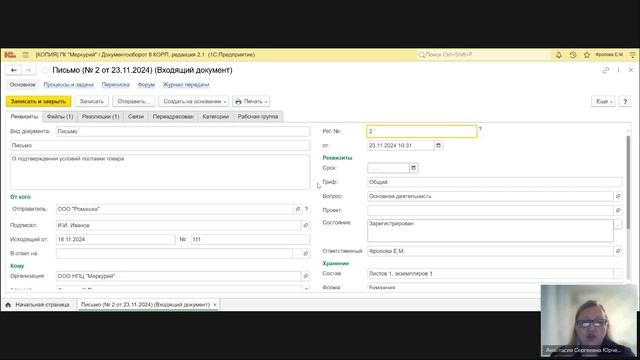640x360 pixels.
Task: Open service settings icon beside the user name
Action: point(632,55)
